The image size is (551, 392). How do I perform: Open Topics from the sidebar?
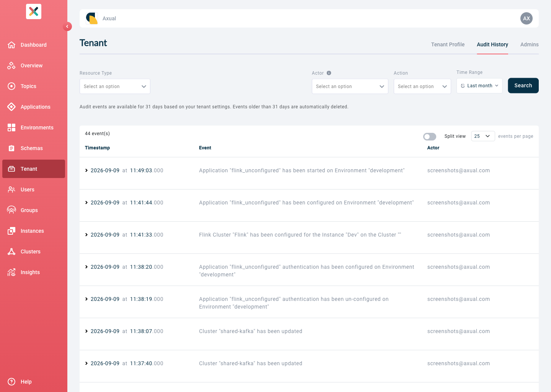pyautogui.click(x=34, y=86)
